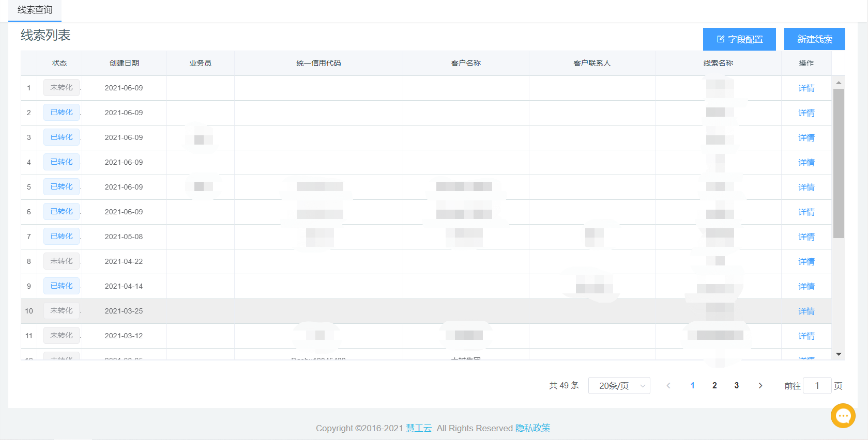Open the 隐私政策 privacy policy link

pyautogui.click(x=532, y=428)
